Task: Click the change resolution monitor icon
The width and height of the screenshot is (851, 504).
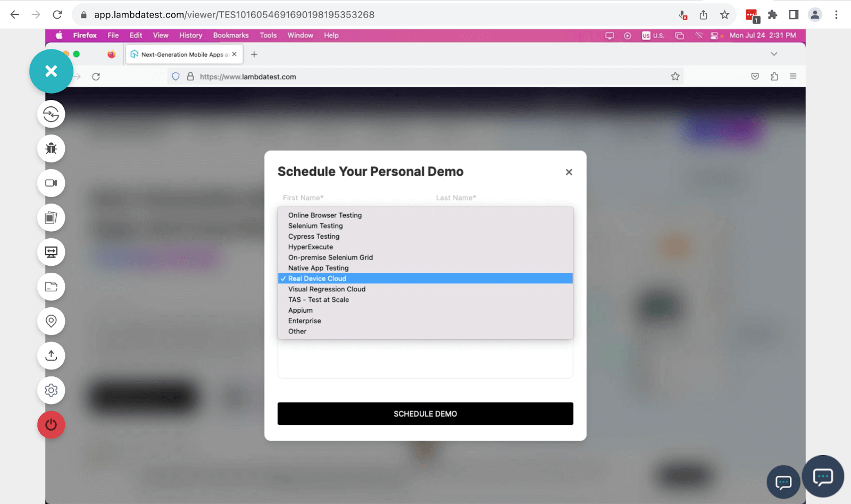Action: pyautogui.click(x=51, y=252)
